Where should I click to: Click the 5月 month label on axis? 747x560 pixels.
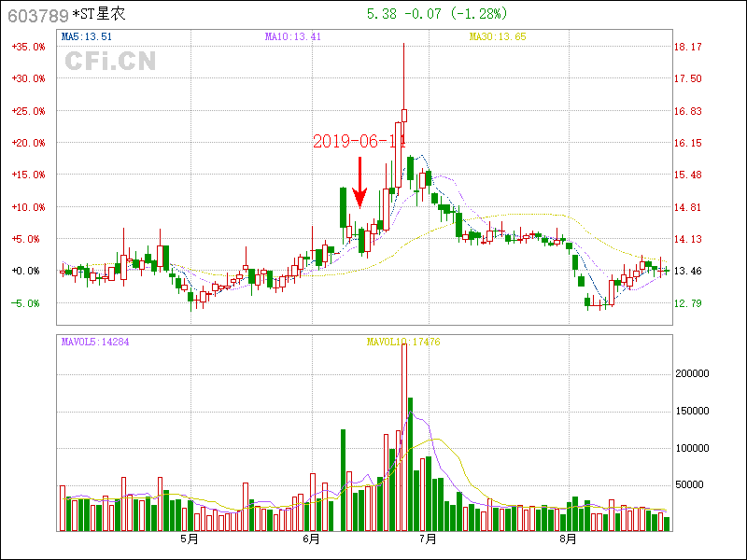coord(190,539)
